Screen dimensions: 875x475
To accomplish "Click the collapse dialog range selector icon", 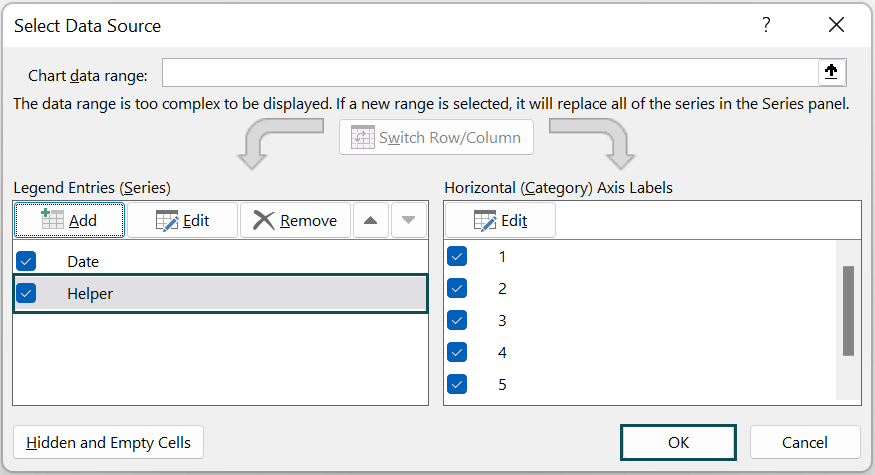I will pyautogui.click(x=831, y=73).
